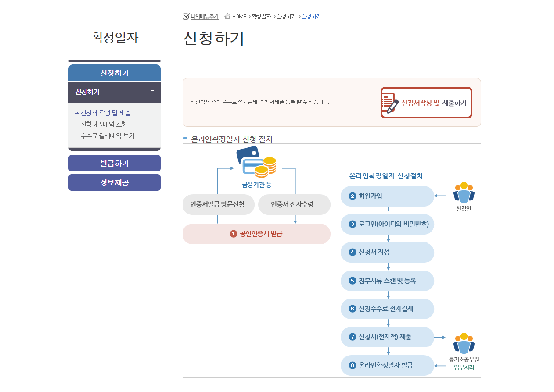
Task: Click step 6 신청수수료 전자결제 box
Action: pos(387,309)
